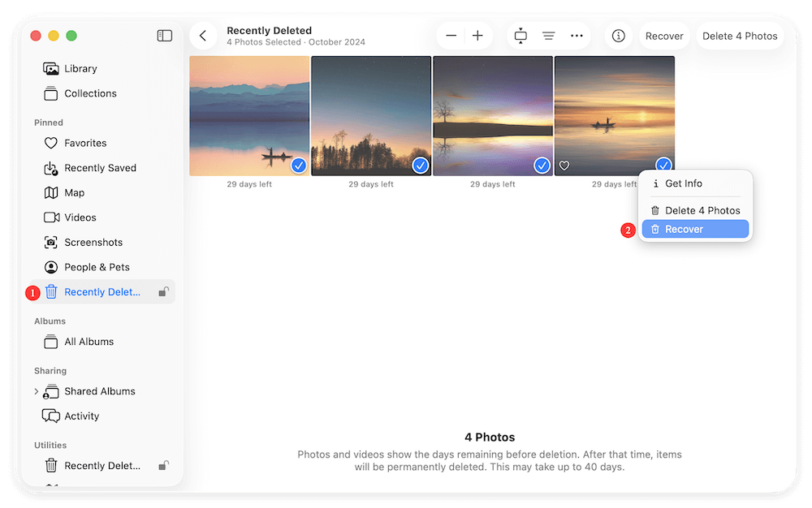
Task: Select Videos in the sidebar
Action: [x=77, y=217]
